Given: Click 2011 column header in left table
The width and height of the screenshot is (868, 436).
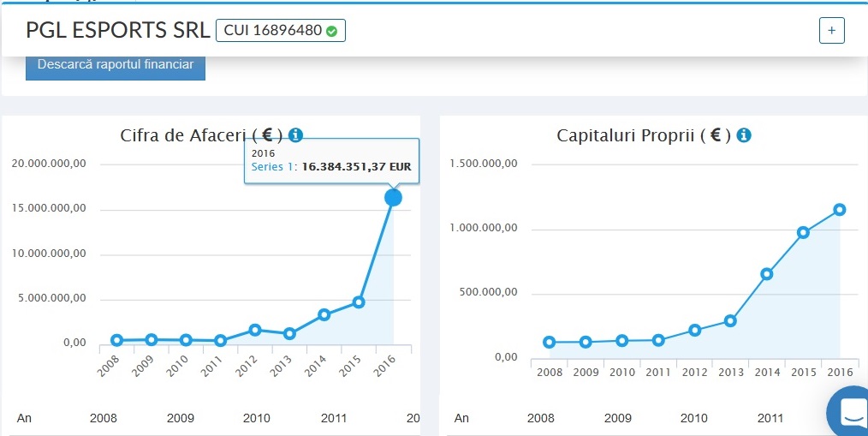Looking at the screenshot, I should (334, 418).
